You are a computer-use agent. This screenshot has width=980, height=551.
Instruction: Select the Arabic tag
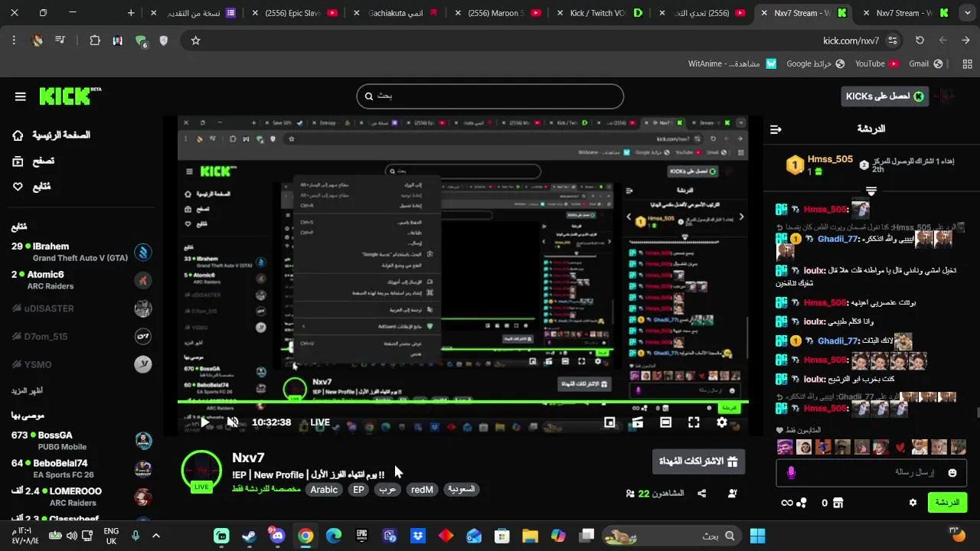324,490
